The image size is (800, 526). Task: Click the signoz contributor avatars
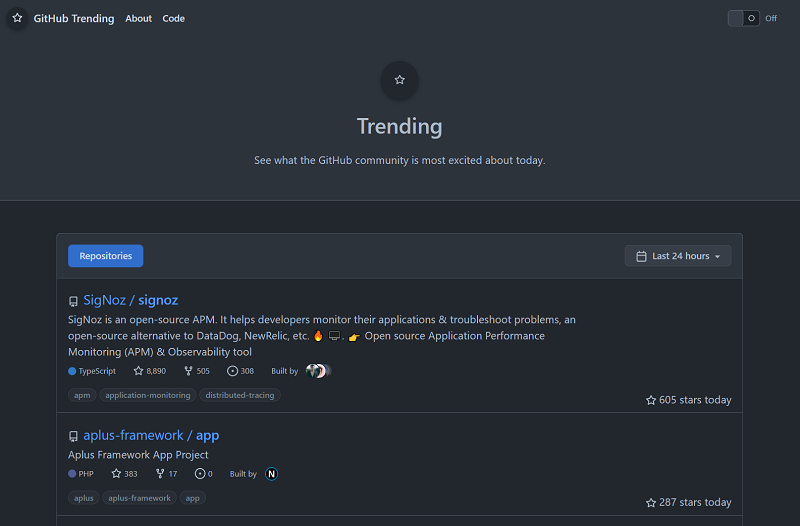coord(318,371)
